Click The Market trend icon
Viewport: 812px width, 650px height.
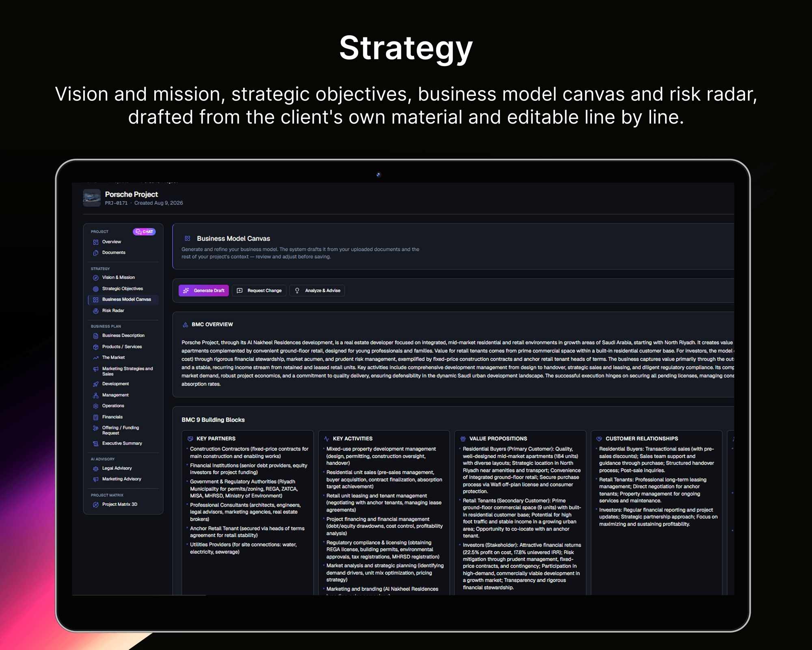[x=96, y=358]
